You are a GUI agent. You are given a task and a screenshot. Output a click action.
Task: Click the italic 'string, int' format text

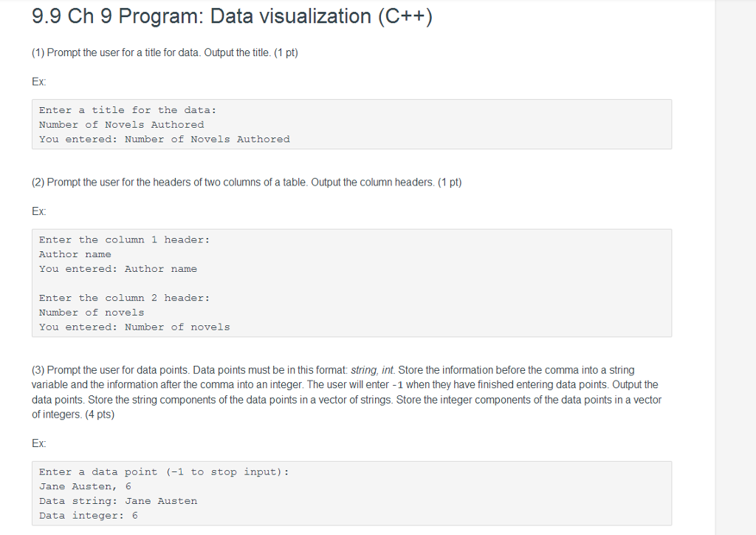(373, 370)
